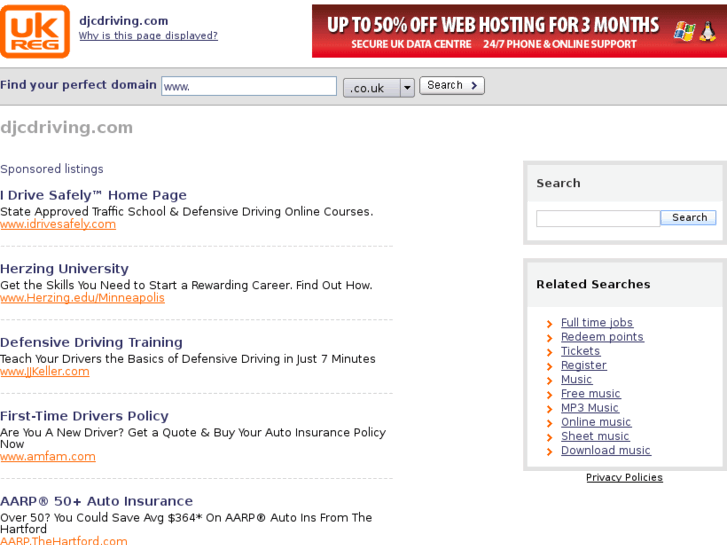Image resolution: width=727 pixels, height=545 pixels.
Task: Open Download music related search
Action: 605,450
